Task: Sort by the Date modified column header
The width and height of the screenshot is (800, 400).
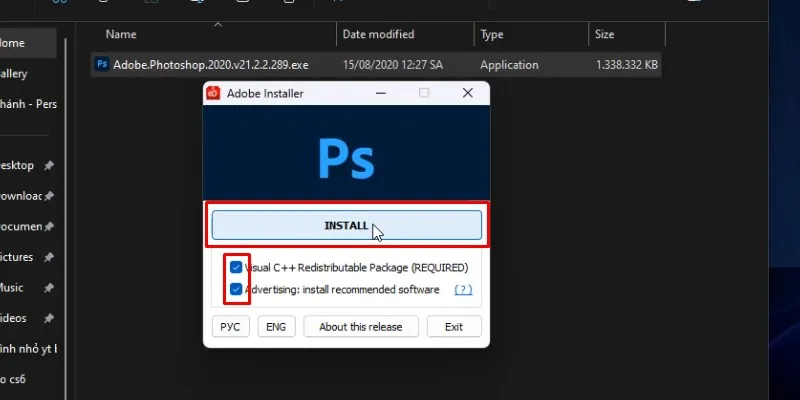Action: [378, 34]
